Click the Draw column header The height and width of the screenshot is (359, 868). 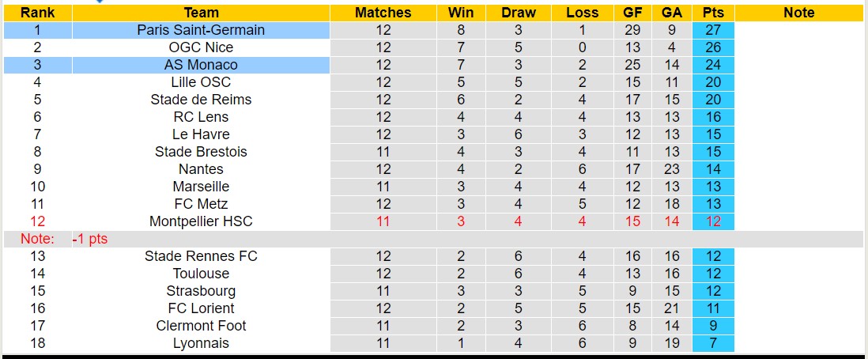[519, 13]
